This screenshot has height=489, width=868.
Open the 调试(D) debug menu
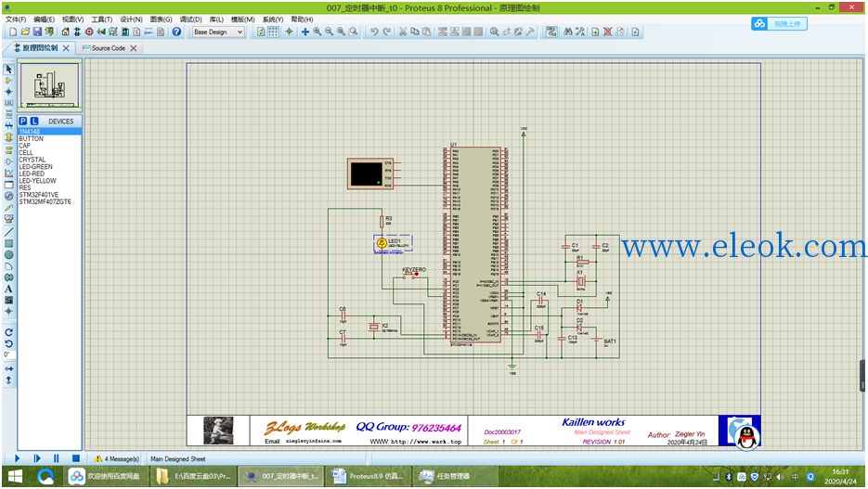[191, 19]
